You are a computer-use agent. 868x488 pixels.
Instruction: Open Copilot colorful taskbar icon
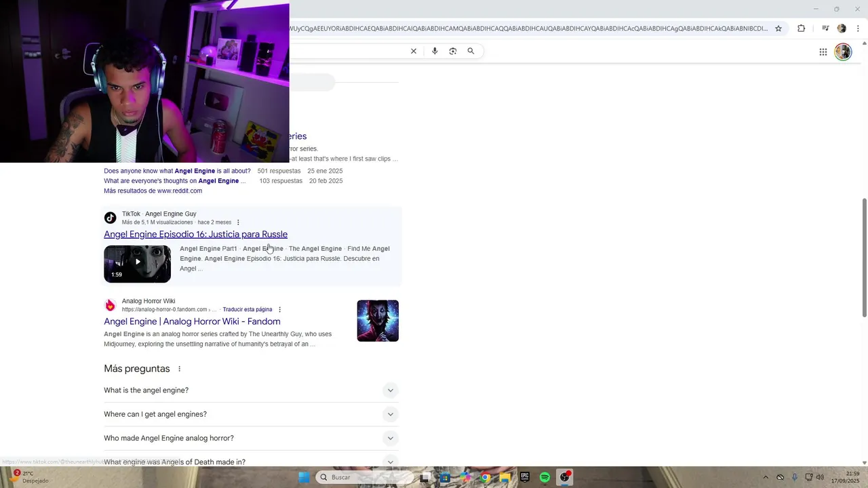point(465,477)
